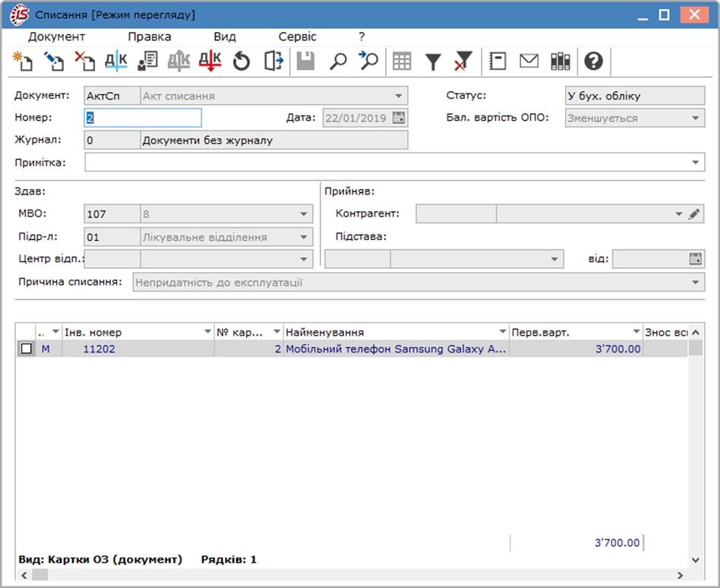Expand the МВО dropdown
This screenshot has height=588, width=720.
[x=304, y=214]
